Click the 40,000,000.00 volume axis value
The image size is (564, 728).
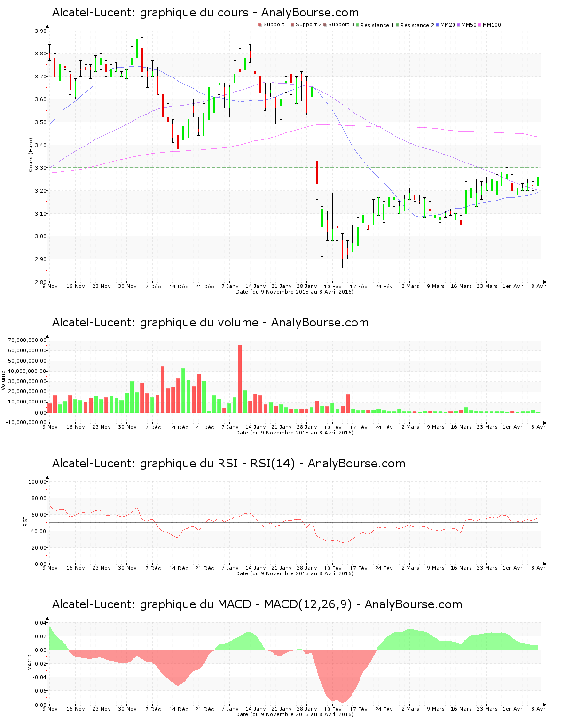pyautogui.click(x=27, y=371)
